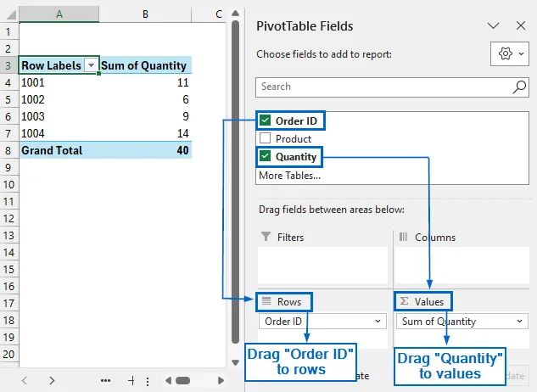Open the Row Labels filter dropdown
Viewport: 537px width, 392px height.
tap(91, 65)
